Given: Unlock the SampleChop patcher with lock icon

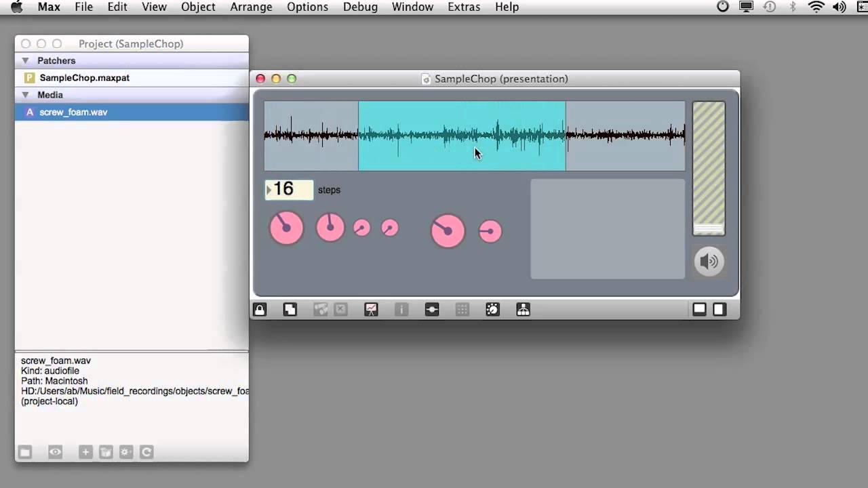Looking at the screenshot, I should [x=260, y=310].
